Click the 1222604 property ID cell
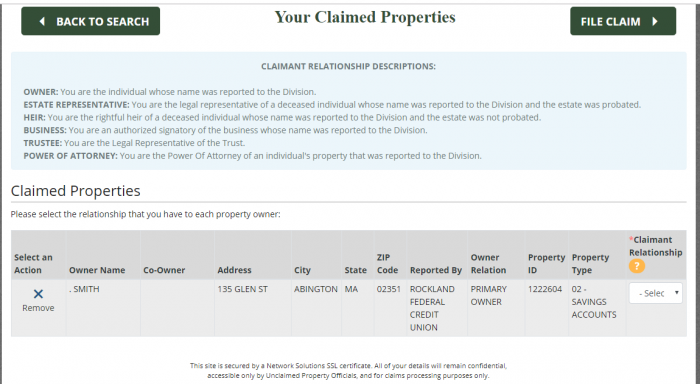The width and height of the screenshot is (700, 384). pyautogui.click(x=545, y=289)
